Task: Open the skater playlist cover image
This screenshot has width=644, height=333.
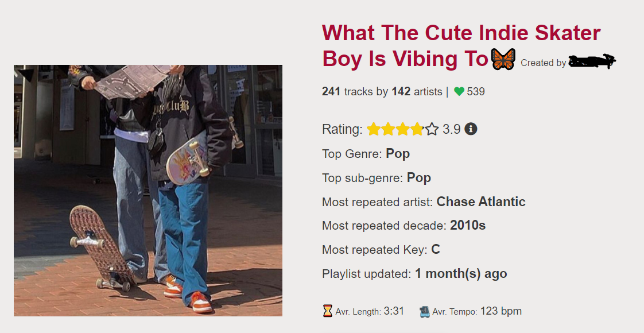Action: tap(148, 190)
